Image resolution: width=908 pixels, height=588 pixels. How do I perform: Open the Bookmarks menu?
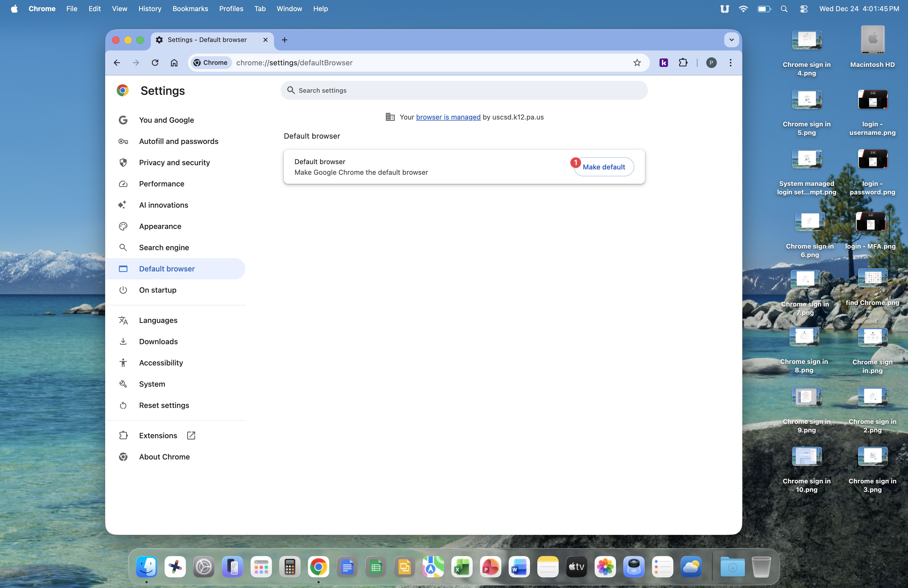tap(190, 9)
